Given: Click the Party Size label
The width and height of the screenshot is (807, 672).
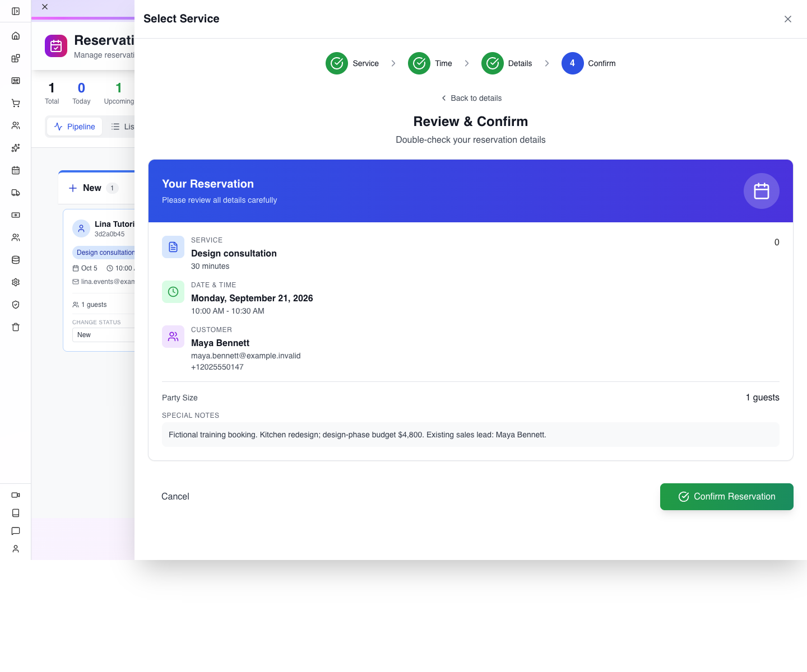Looking at the screenshot, I should (x=180, y=398).
